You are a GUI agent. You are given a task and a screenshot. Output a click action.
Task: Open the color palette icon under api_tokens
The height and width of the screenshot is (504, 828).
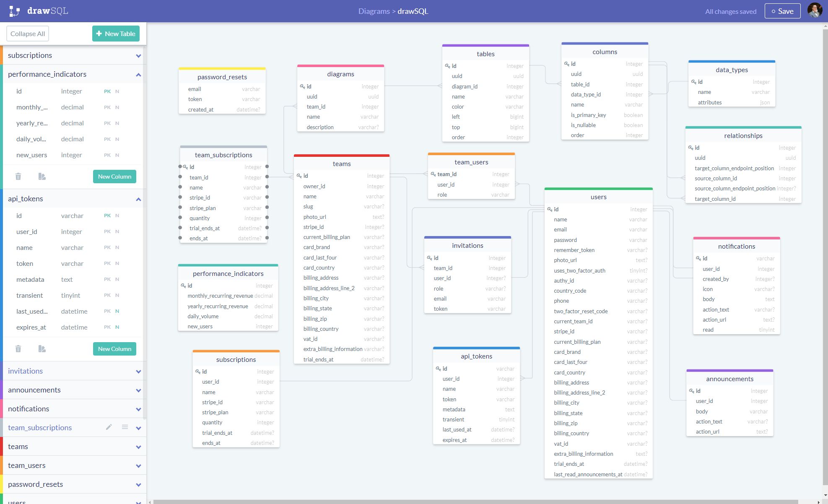42,348
